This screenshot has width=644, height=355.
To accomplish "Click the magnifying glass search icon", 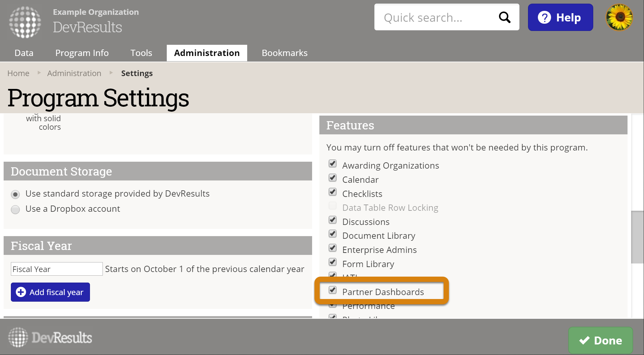I will tap(504, 17).
